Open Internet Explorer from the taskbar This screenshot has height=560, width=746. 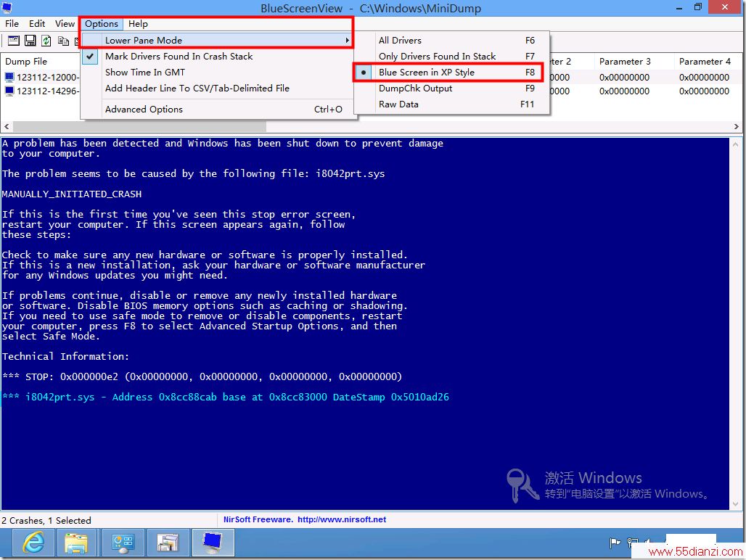(x=33, y=543)
